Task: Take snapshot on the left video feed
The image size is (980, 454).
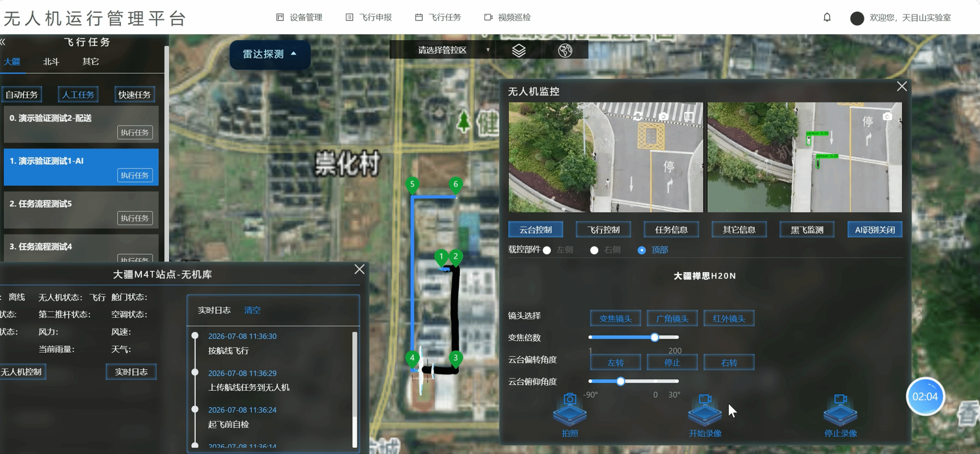Action: tap(663, 116)
